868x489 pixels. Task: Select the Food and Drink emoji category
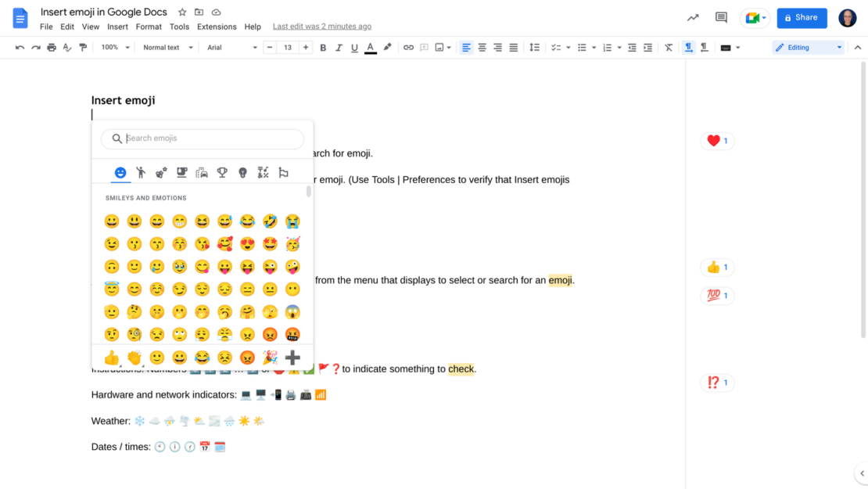click(x=181, y=171)
